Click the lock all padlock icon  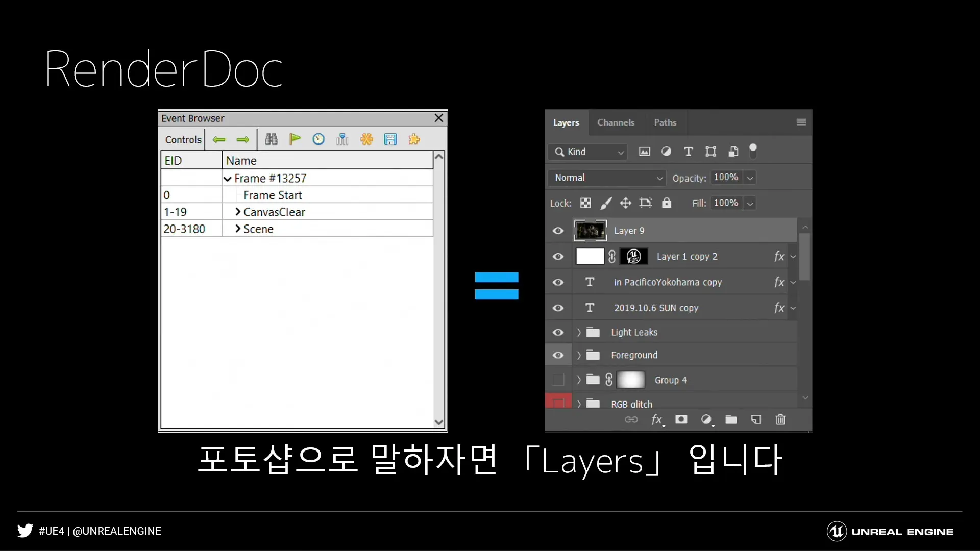tap(667, 203)
